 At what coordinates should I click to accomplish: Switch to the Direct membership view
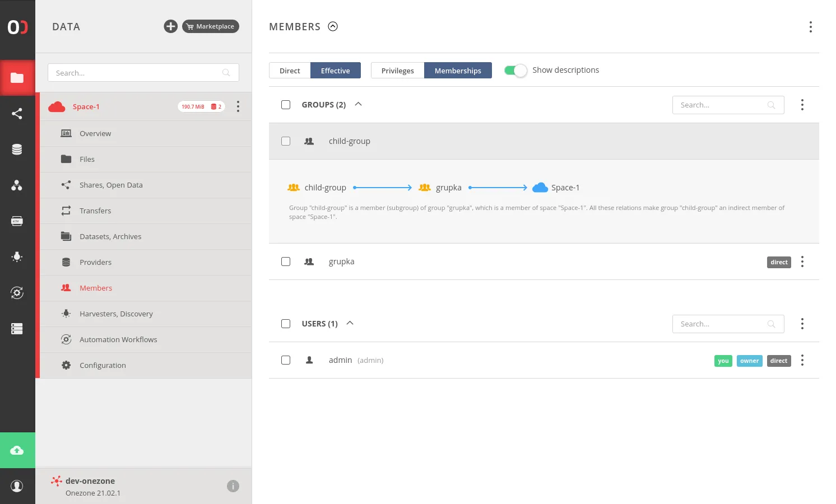(289, 71)
